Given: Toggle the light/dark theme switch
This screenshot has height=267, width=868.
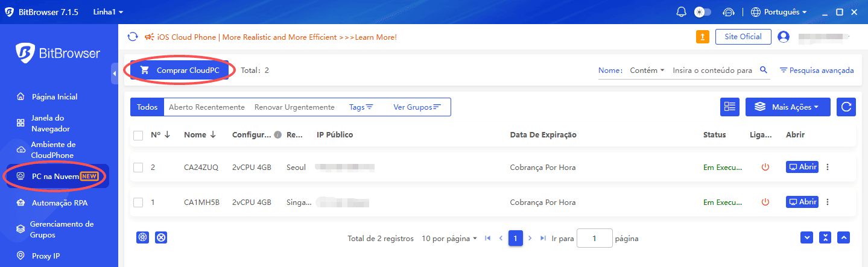Looking at the screenshot, I should point(703,12).
